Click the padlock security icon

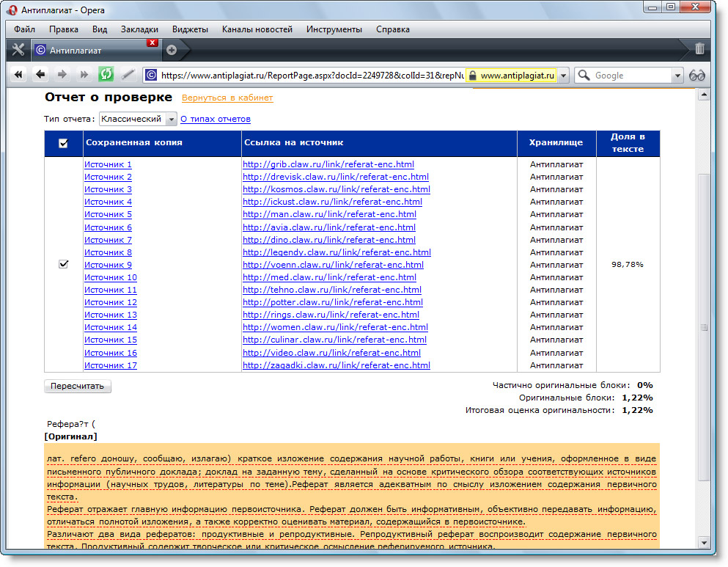[x=473, y=76]
